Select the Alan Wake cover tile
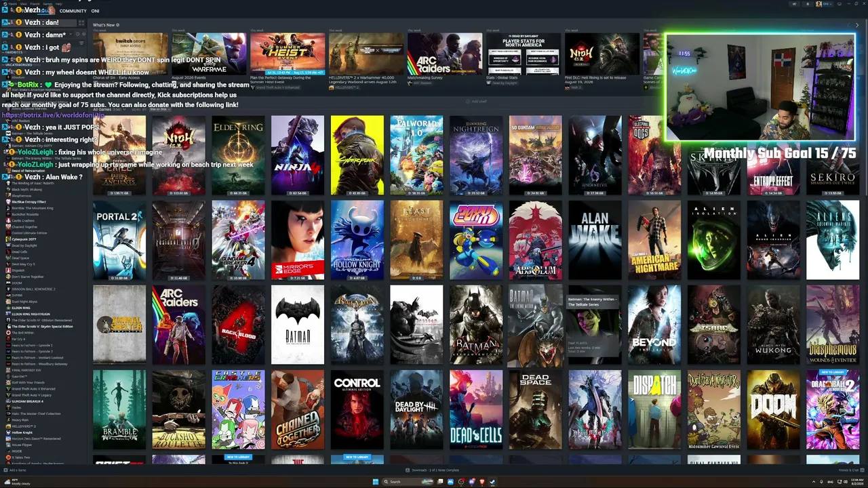This screenshot has width=868, height=488. click(595, 240)
